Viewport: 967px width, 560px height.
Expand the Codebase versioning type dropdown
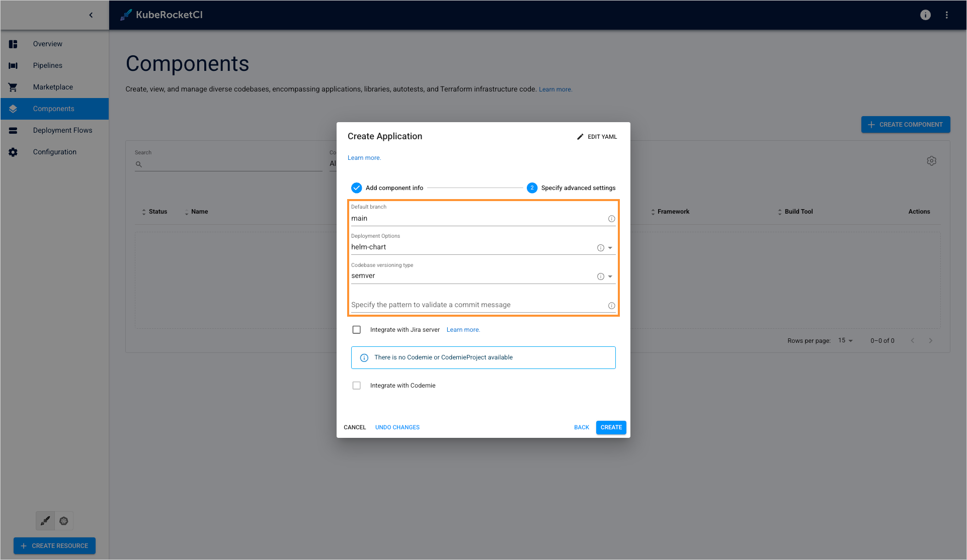(x=610, y=276)
